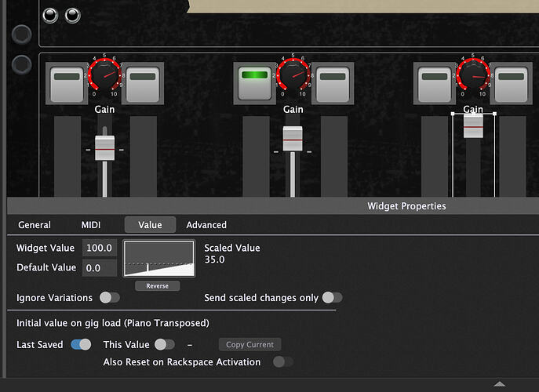Open the MIDI tab
Screen dimensions: 539x392
coord(91,225)
